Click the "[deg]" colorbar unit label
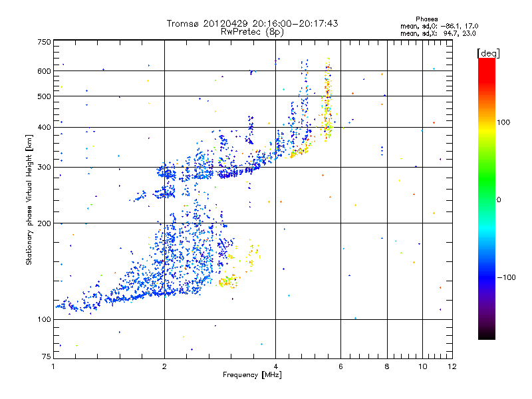 pyautogui.click(x=489, y=53)
